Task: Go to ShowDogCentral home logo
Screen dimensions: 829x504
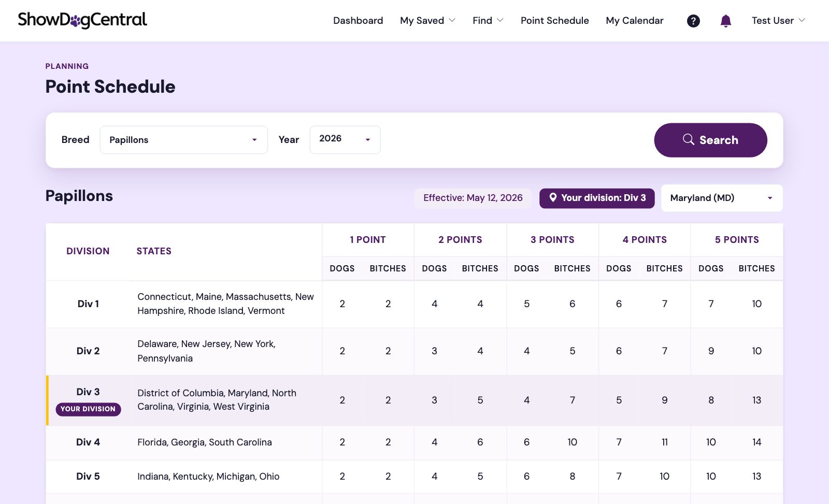Action: coord(82,20)
